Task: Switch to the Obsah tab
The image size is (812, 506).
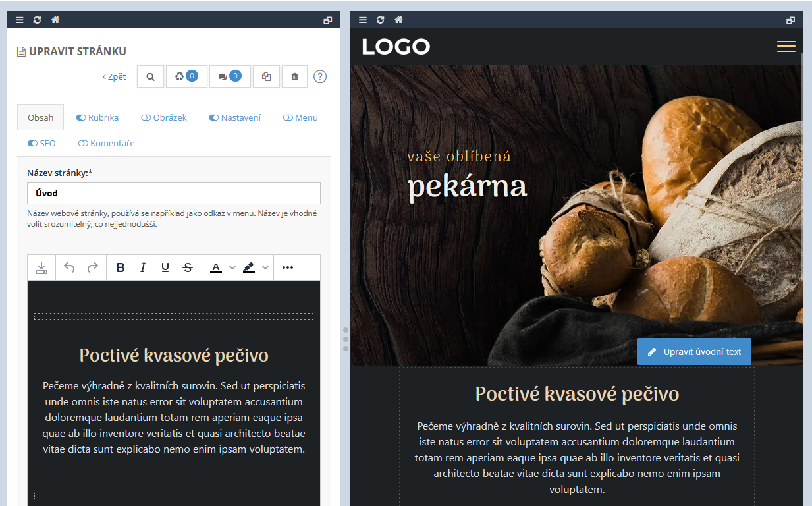Action: (x=41, y=117)
